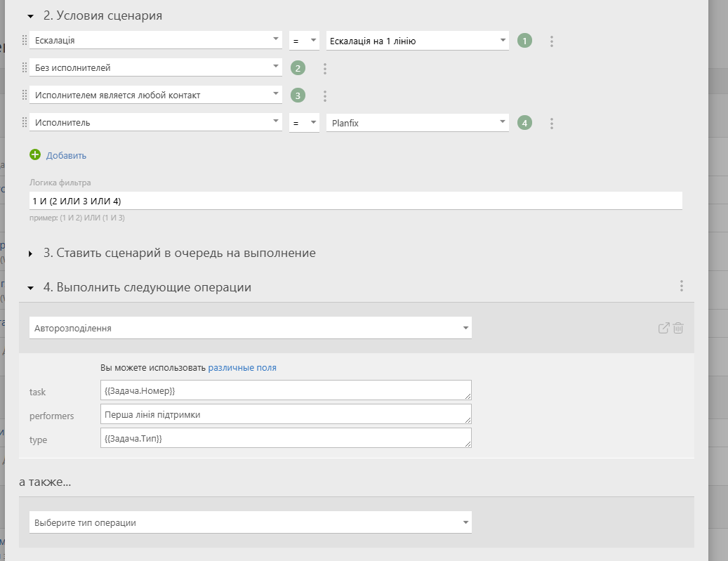This screenshot has width=728, height=561.
Task: Open three-dot menu for condition 2
Action: tap(325, 68)
